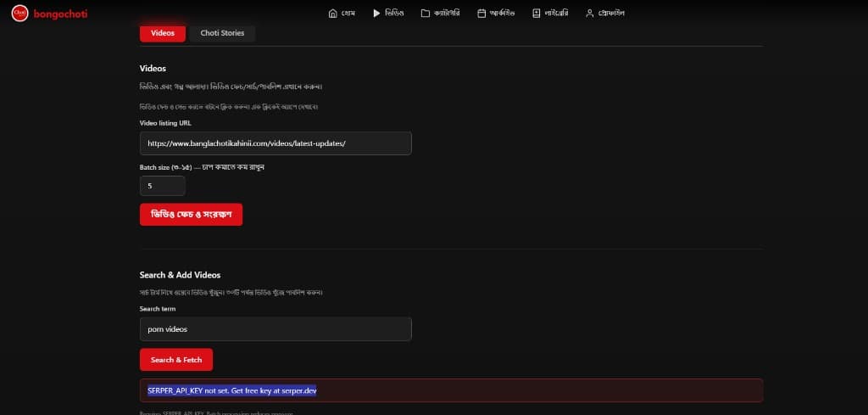Switch to the Choti Stories tab
The height and width of the screenshot is (415, 868).
[x=222, y=33]
